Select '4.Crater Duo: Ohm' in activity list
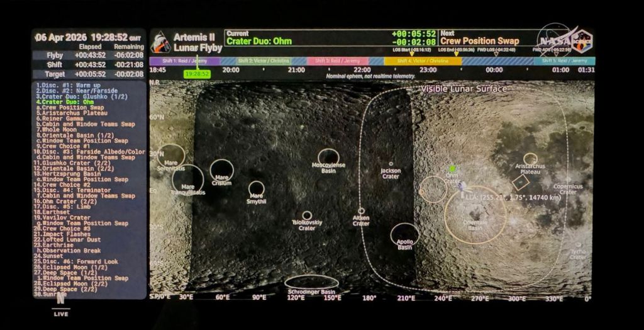Screen dimensions: 644x330 [x=65, y=102]
